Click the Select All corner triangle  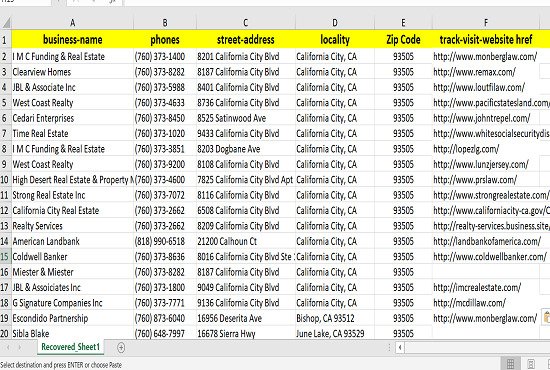point(6,23)
